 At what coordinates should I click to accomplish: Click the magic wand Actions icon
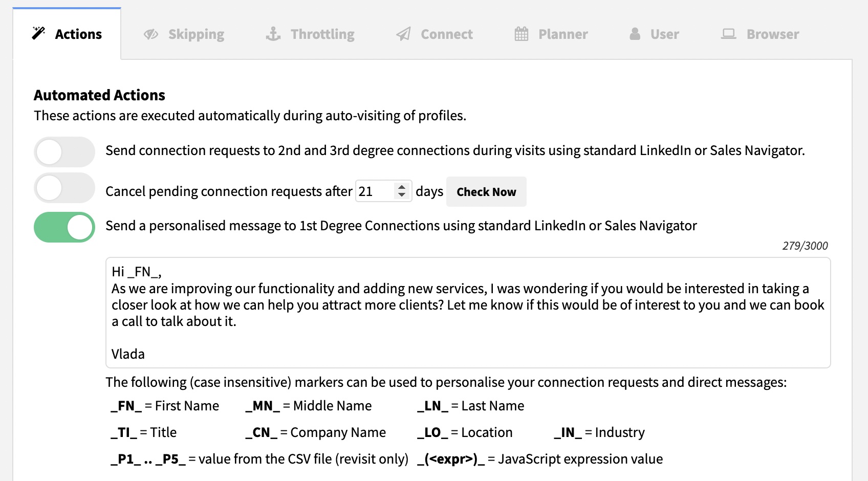coord(38,33)
